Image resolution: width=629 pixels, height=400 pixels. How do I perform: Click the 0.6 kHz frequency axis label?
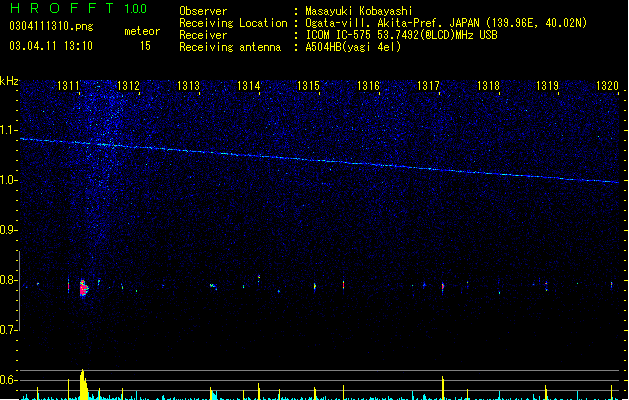[8, 380]
